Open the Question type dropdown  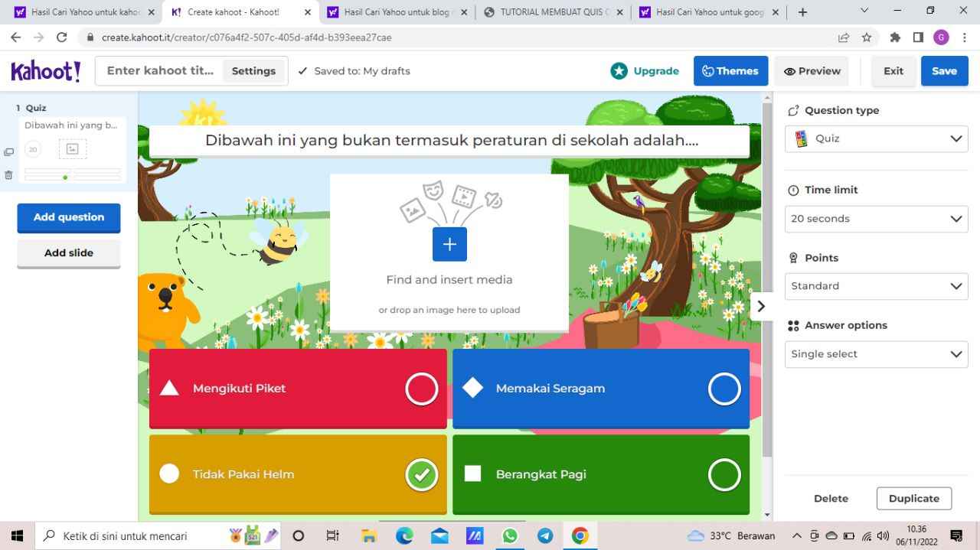(x=877, y=138)
